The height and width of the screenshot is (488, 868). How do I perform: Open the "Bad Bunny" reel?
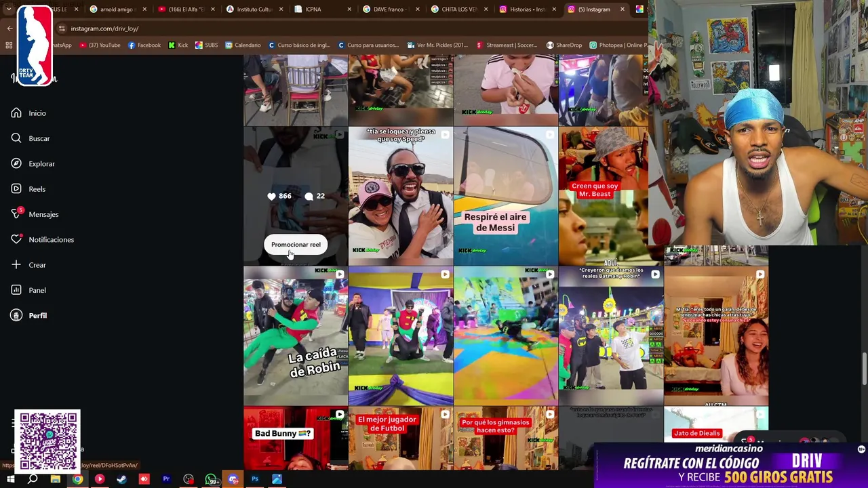click(x=296, y=438)
